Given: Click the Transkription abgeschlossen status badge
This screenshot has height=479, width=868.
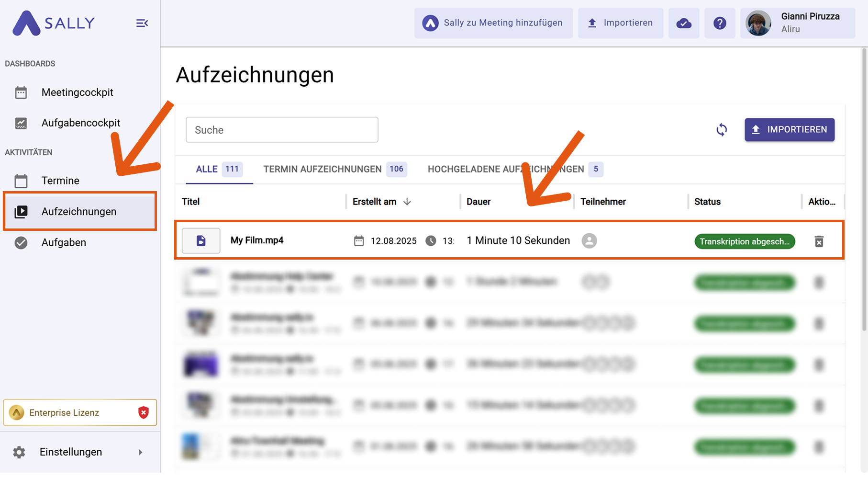Looking at the screenshot, I should pos(744,241).
